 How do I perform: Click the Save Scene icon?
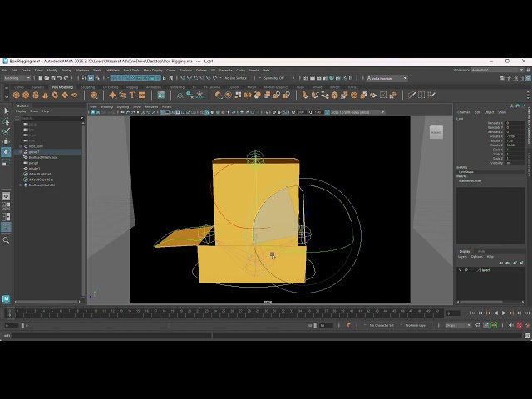pyautogui.click(x=53, y=78)
